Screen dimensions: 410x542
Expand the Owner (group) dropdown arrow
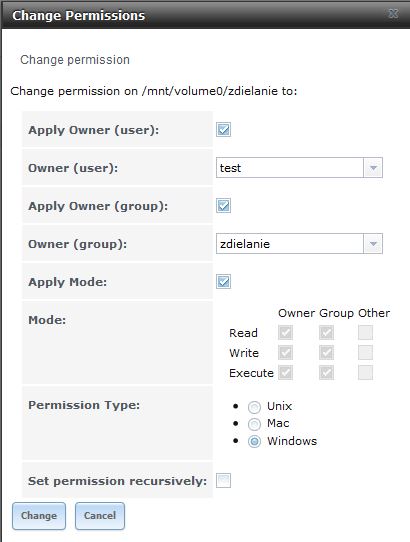(373, 244)
